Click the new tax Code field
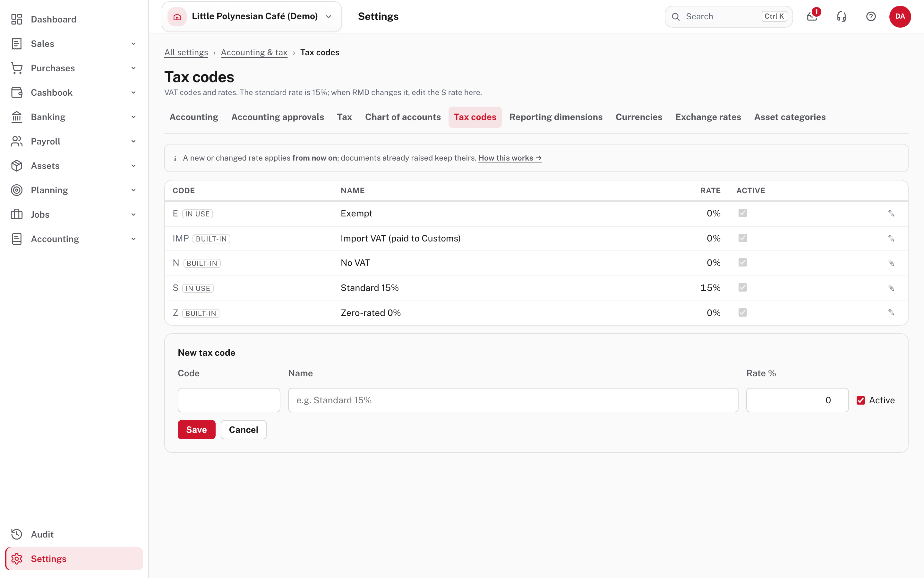The image size is (924, 578). pyautogui.click(x=229, y=400)
